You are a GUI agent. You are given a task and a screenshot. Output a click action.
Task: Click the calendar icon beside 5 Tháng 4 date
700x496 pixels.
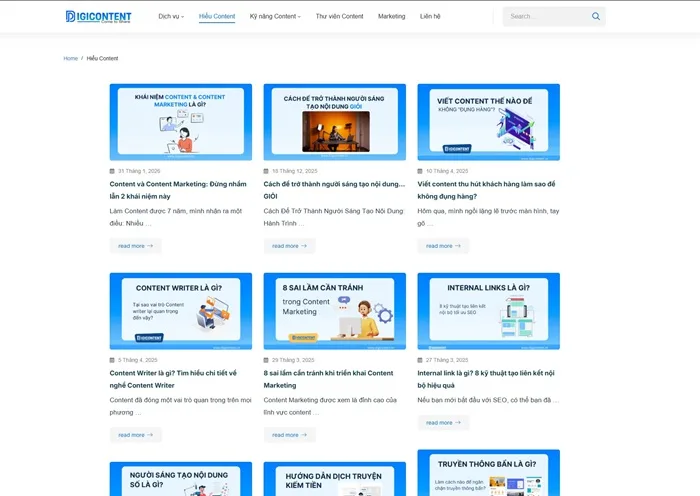click(x=112, y=360)
